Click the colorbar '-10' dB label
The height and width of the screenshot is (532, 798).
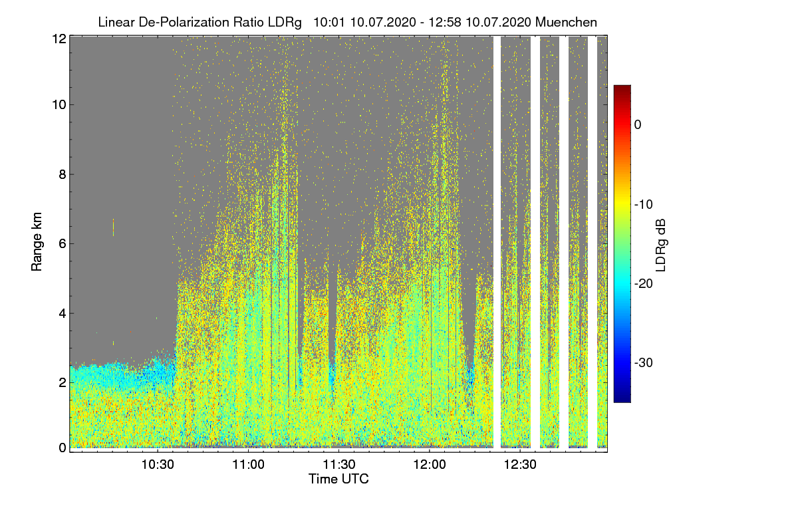[645, 204]
